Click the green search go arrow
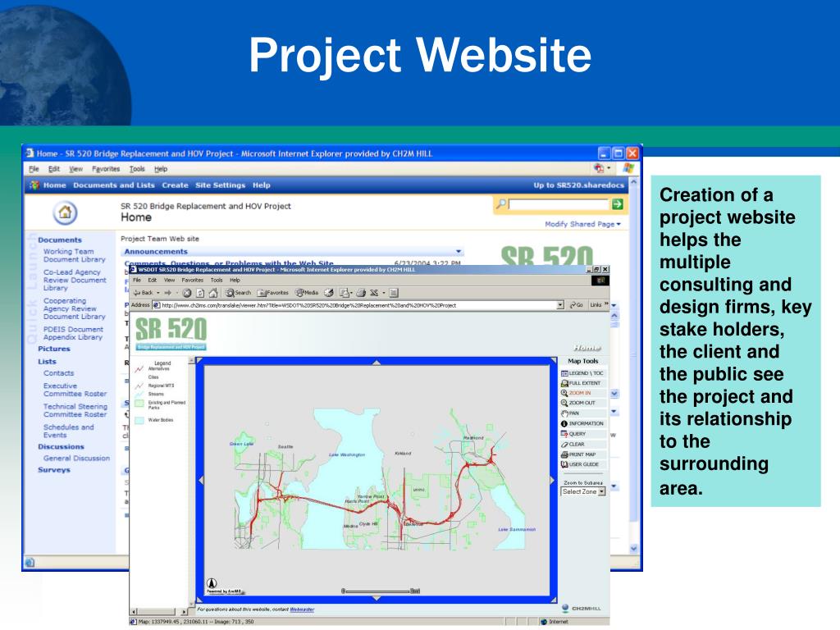The image size is (840, 630). click(617, 204)
